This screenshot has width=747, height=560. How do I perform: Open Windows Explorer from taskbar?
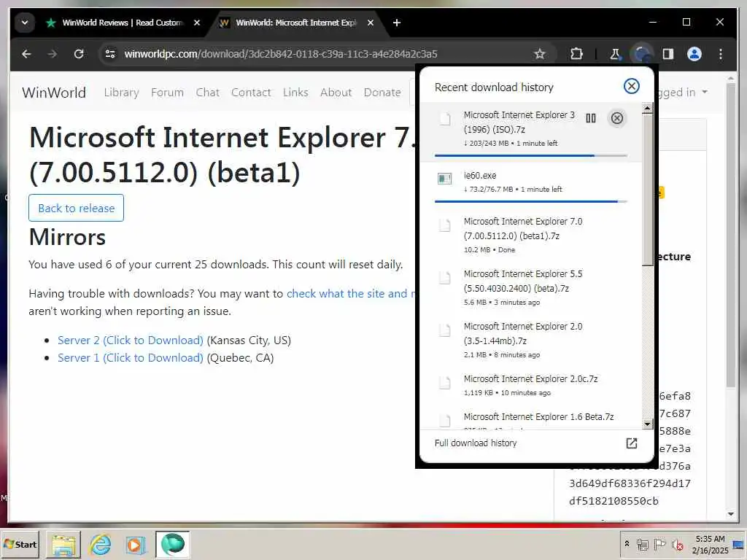pos(63,544)
